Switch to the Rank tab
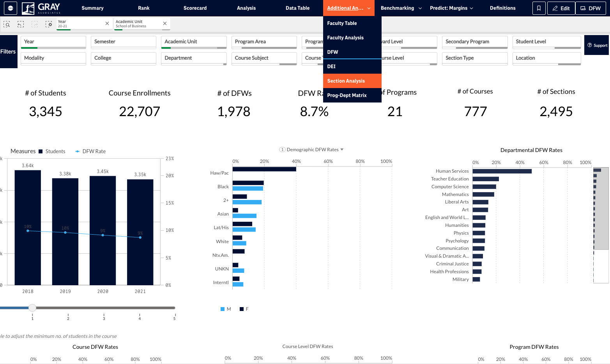This screenshot has height=364, width=610. tap(144, 8)
